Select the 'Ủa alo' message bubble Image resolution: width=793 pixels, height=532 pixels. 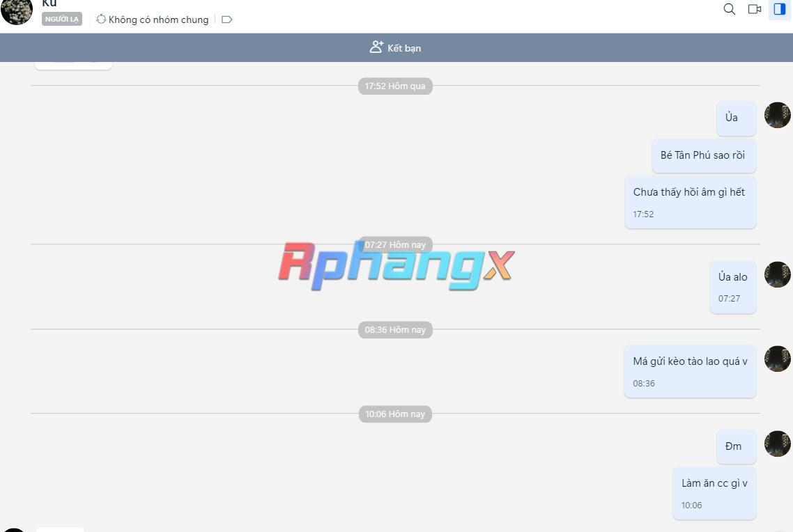click(733, 287)
